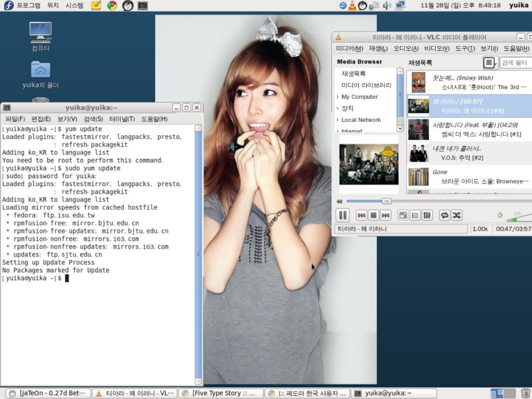Viewport: 532px width, 399px height.
Task: Launch terminal from top panel launcher
Action: [143, 5]
